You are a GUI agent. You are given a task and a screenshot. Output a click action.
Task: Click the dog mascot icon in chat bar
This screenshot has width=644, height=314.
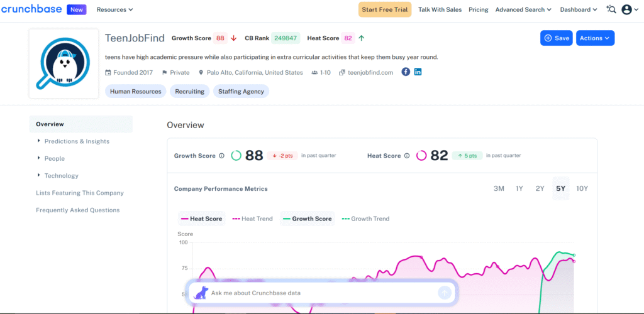click(x=201, y=293)
